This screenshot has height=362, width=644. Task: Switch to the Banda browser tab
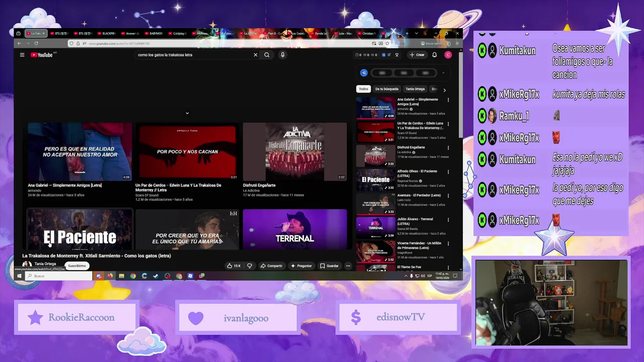point(319,33)
